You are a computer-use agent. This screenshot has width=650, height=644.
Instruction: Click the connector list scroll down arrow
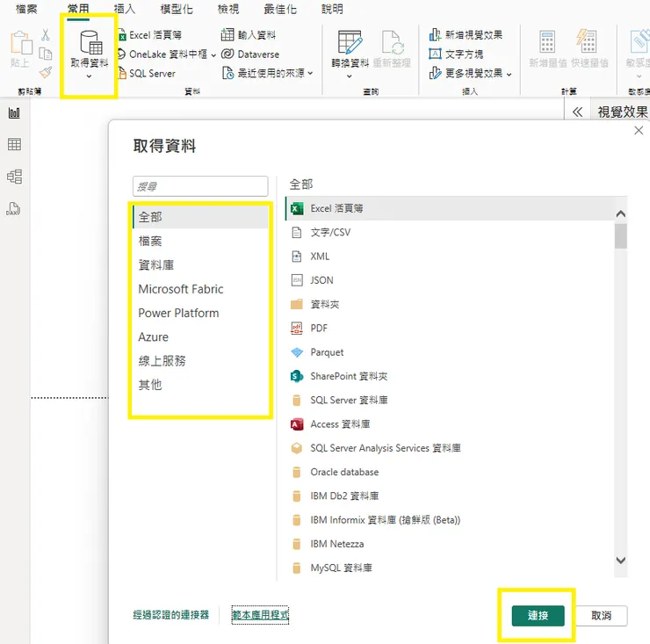click(620, 561)
